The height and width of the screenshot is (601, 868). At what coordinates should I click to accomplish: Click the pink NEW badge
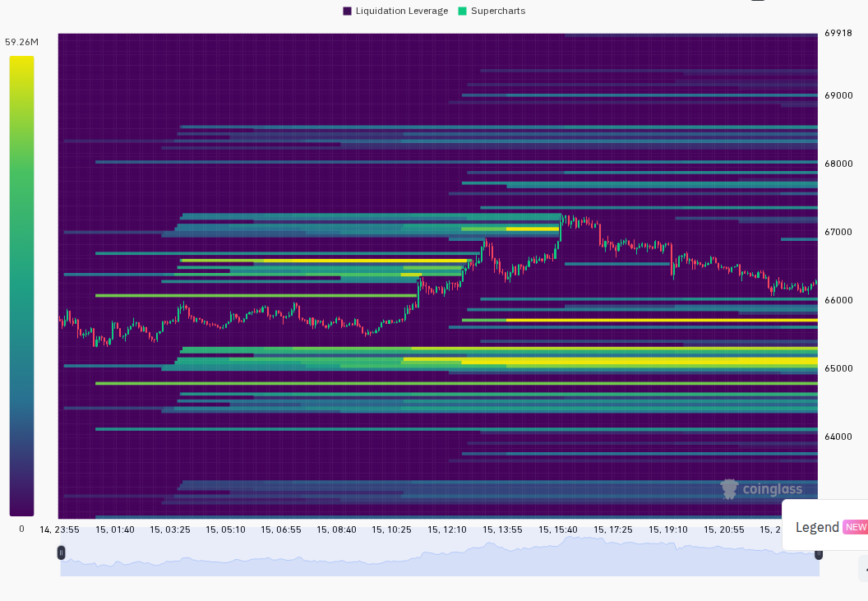coord(856,527)
